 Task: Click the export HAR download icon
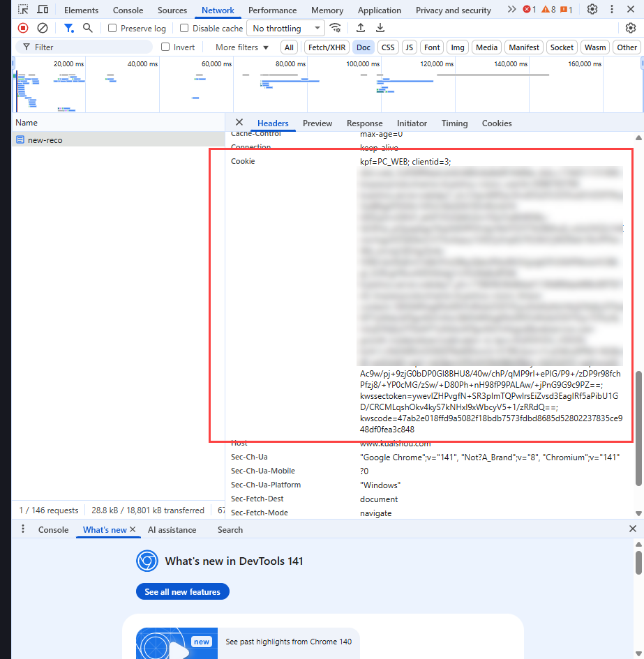click(x=380, y=28)
